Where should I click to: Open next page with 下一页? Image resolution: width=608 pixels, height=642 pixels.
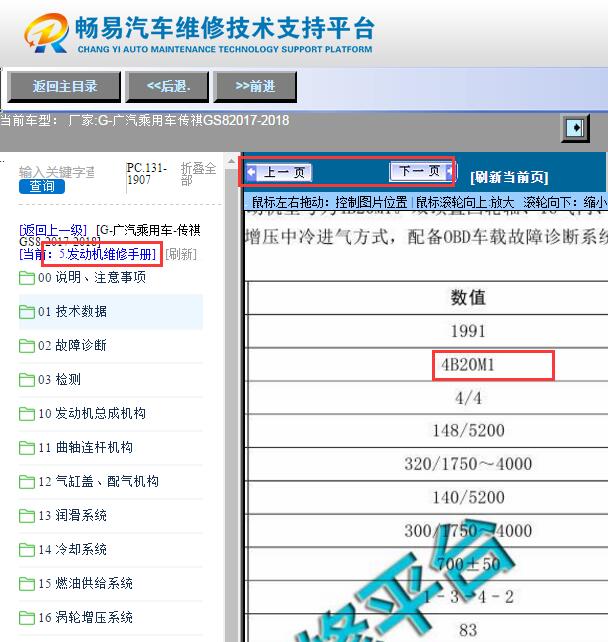(423, 171)
